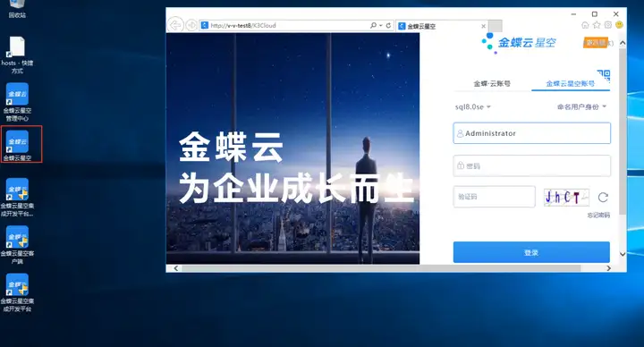The width and height of the screenshot is (644, 347).
Task: Open the Recycle Bin desktop icon
Action: tap(17, 8)
